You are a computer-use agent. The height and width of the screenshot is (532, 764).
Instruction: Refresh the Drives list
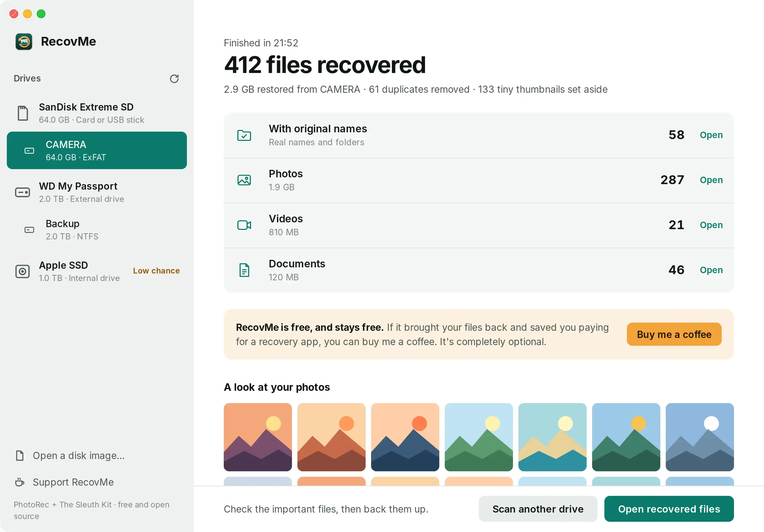click(x=174, y=79)
